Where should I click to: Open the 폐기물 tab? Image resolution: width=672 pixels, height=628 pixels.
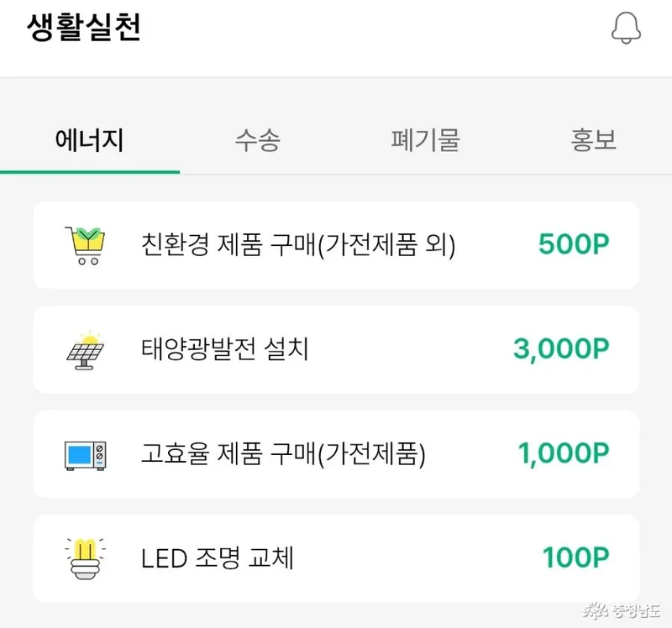click(425, 140)
